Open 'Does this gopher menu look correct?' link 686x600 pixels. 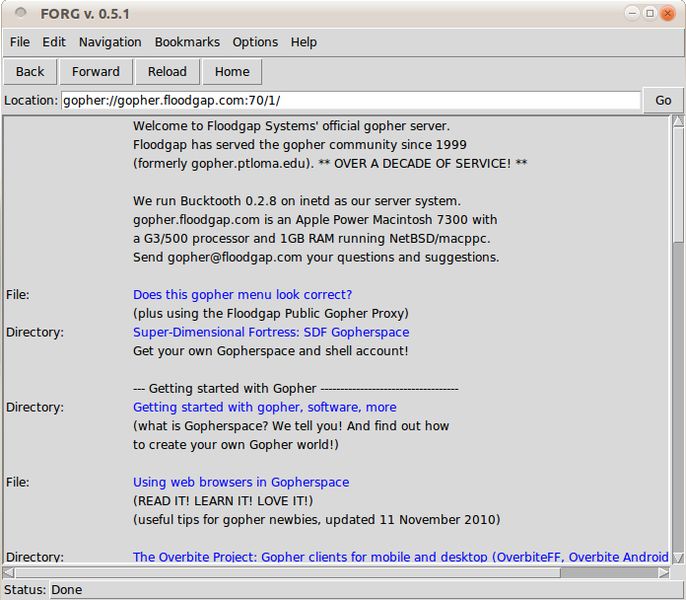[242, 295]
